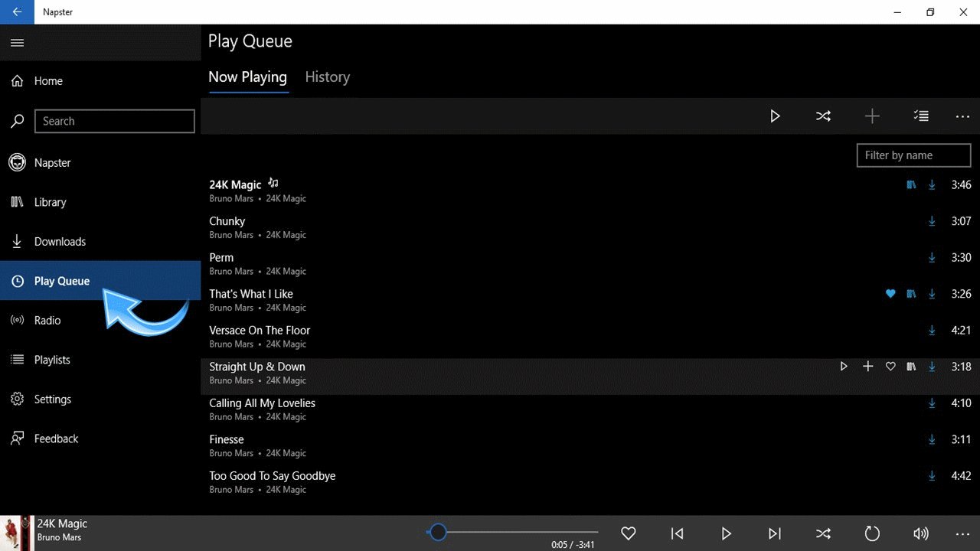Click the now playing album thumbnail
The height and width of the screenshot is (551, 980).
coord(17,533)
